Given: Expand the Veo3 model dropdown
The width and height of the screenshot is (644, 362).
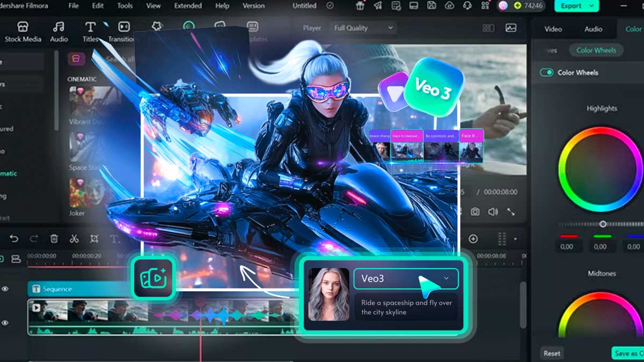Looking at the screenshot, I should point(445,278).
